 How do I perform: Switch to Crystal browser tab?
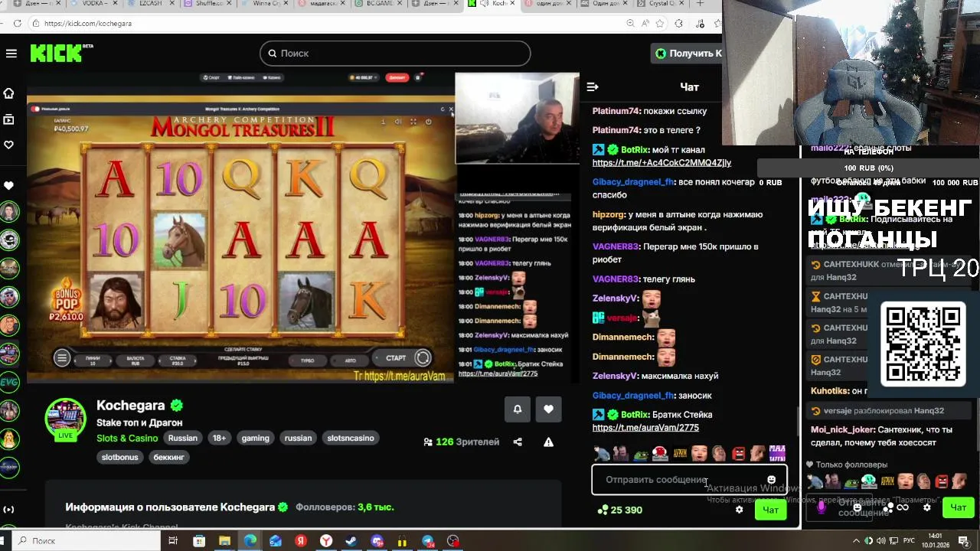(x=661, y=4)
